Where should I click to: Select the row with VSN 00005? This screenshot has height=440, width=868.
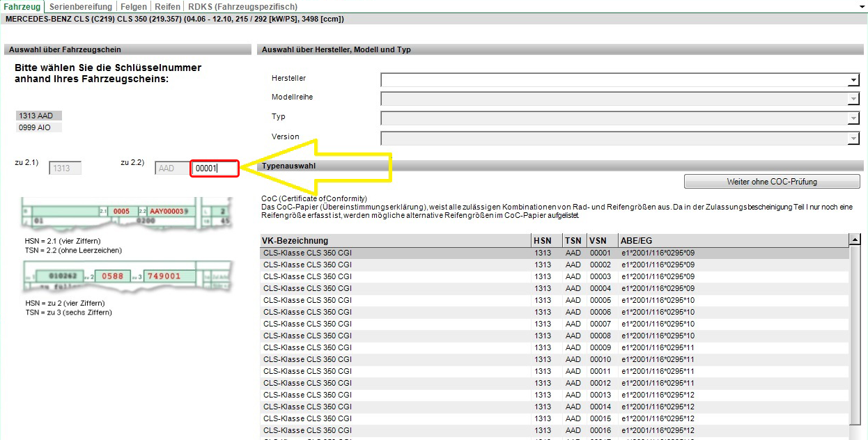pyautogui.click(x=555, y=300)
